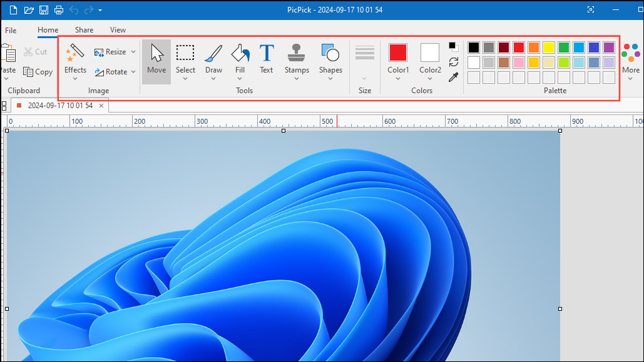Pick the yellow swatch from the Palette
Image resolution: width=644 pixels, height=362 pixels.
click(548, 46)
